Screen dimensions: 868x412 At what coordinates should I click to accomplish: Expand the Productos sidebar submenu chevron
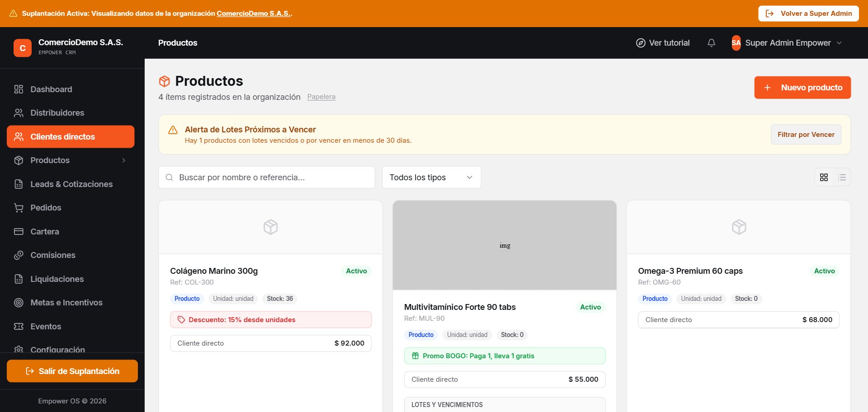pyautogui.click(x=123, y=160)
